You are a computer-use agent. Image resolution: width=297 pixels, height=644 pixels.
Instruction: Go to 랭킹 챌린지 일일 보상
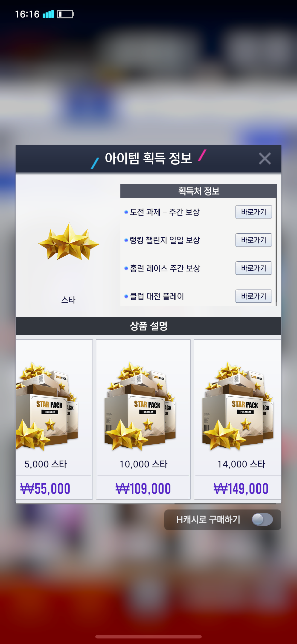coord(253,240)
